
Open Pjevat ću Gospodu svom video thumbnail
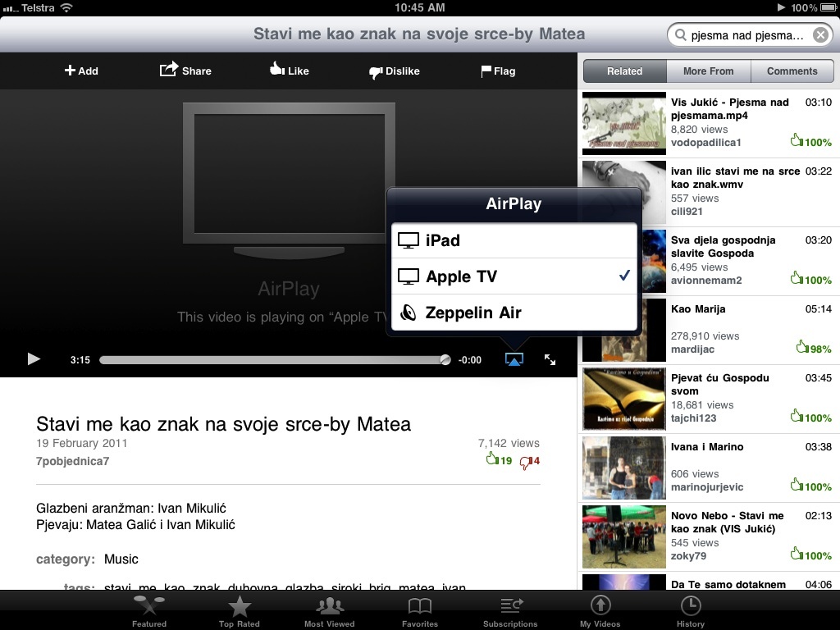624,399
